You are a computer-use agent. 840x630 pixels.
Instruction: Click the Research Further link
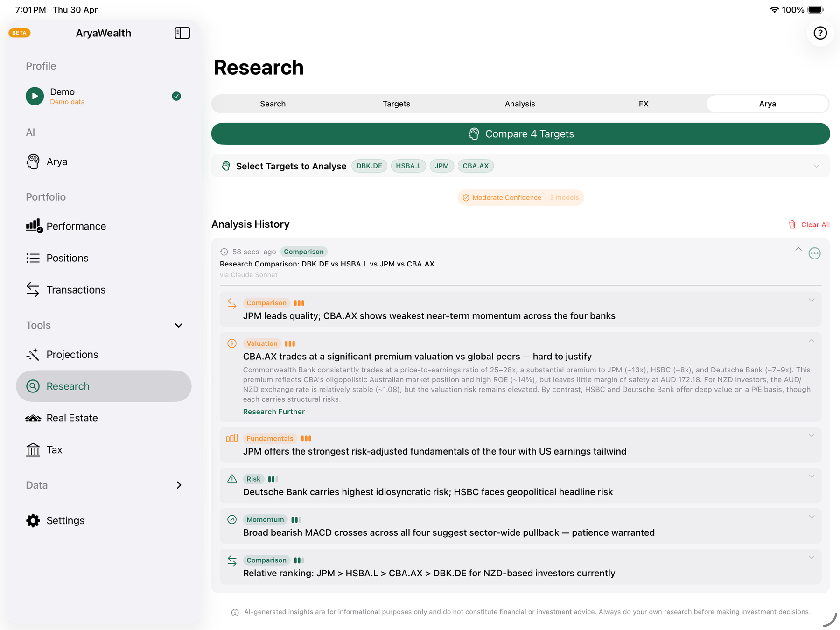tap(274, 412)
